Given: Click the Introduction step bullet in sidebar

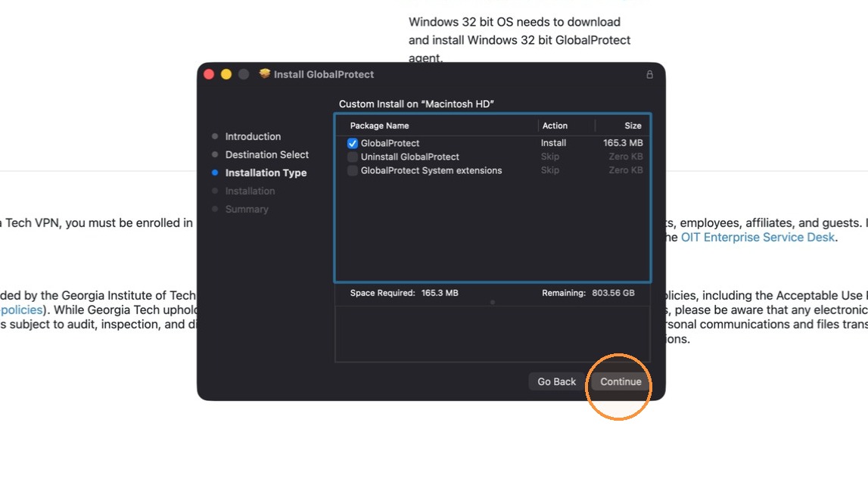Looking at the screenshot, I should point(215,136).
